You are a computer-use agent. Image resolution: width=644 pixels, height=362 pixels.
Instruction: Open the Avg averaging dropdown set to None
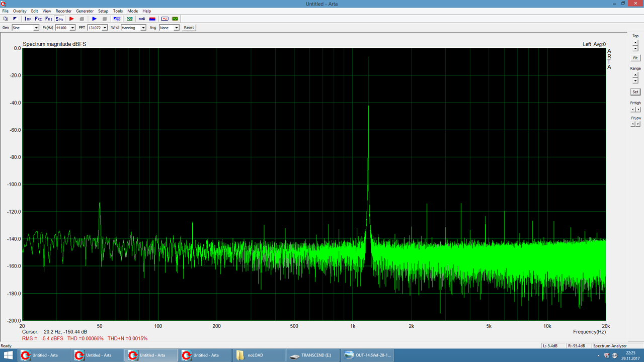(x=176, y=28)
